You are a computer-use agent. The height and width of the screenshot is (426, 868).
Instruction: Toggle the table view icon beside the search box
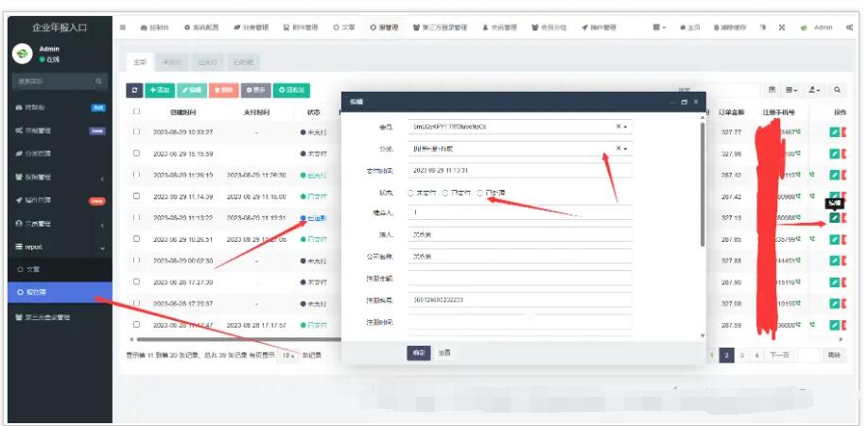pyautogui.click(x=773, y=90)
